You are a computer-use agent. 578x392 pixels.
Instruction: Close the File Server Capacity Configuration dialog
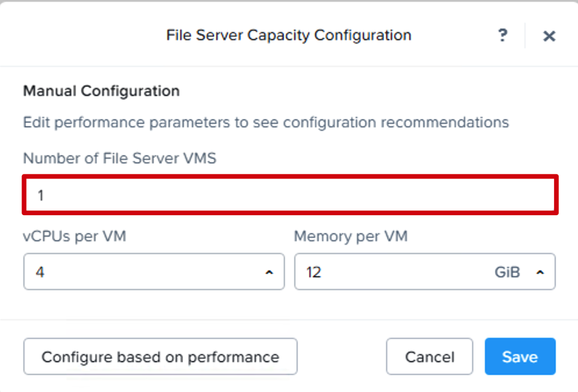coord(549,36)
